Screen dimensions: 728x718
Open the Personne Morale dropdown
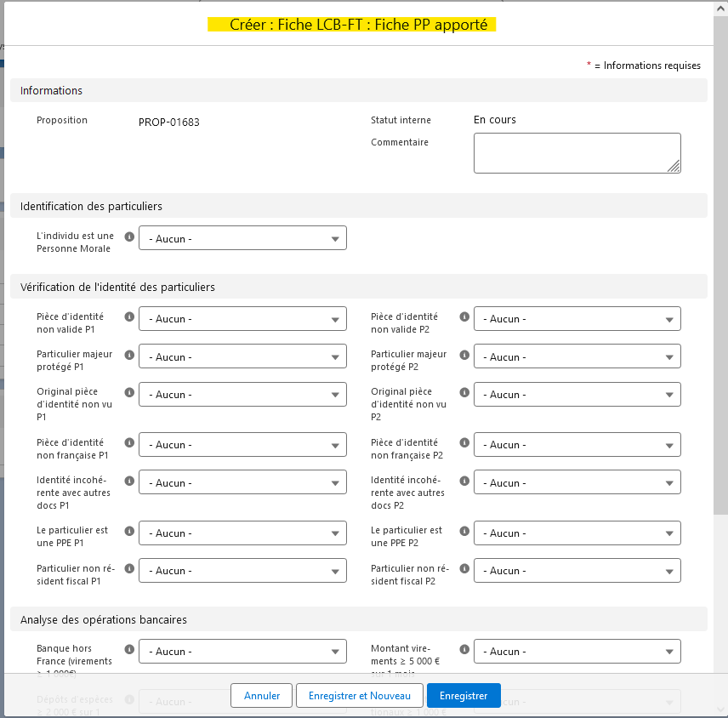(x=242, y=239)
